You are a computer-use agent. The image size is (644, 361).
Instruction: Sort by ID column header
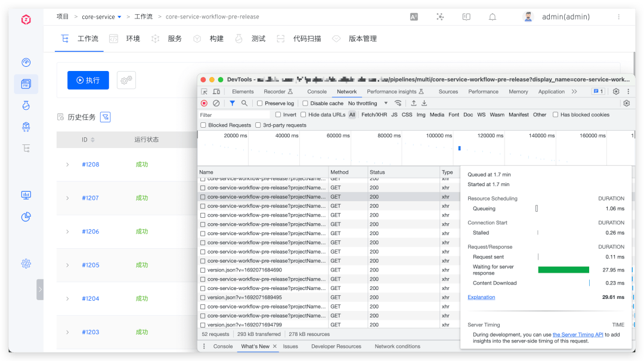[88, 140]
